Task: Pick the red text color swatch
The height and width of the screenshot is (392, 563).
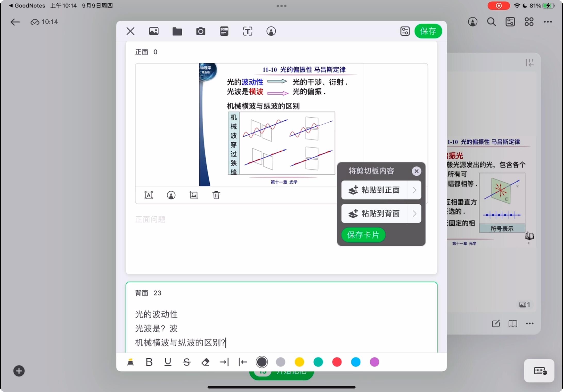Action: (x=337, y=362)
